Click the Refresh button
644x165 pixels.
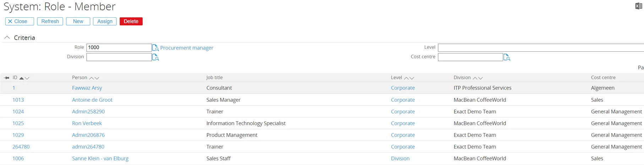click(x=50, y=21)
